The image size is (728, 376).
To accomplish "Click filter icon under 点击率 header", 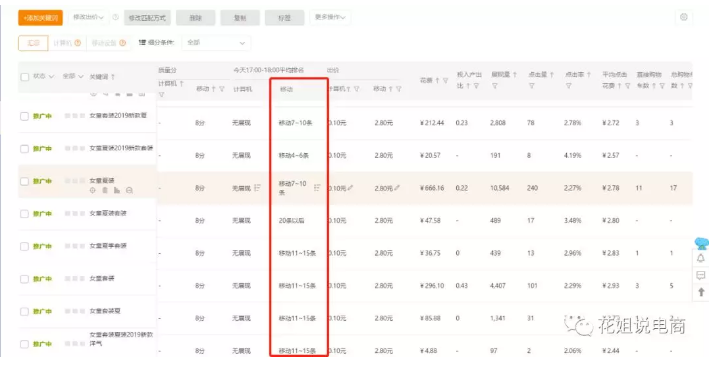I will (568, 86).
